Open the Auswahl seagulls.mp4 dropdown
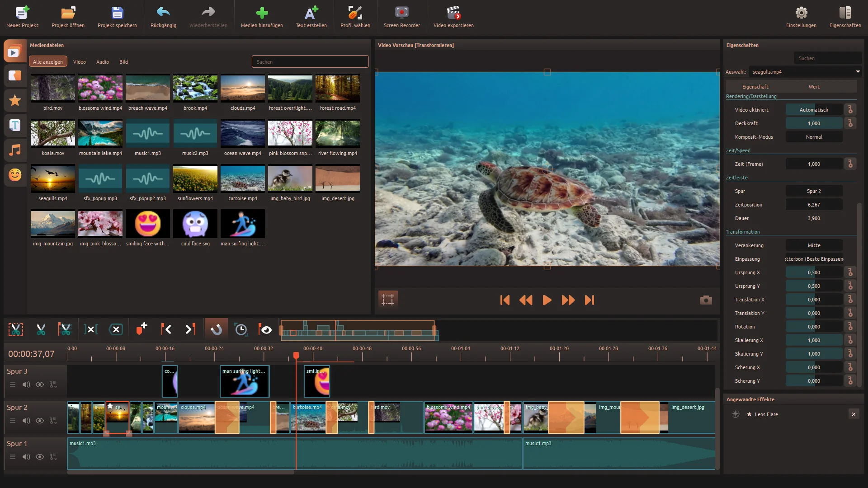 (x=805, y=72)
